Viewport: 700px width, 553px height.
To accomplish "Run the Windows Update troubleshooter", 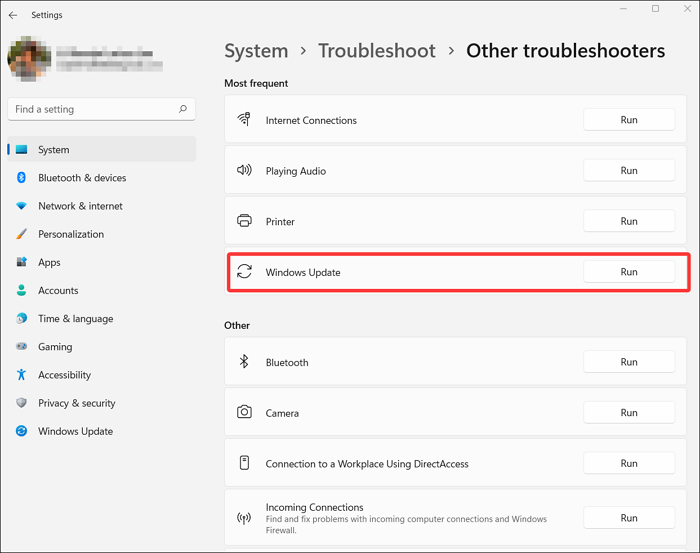I will [x=628, y=272].
